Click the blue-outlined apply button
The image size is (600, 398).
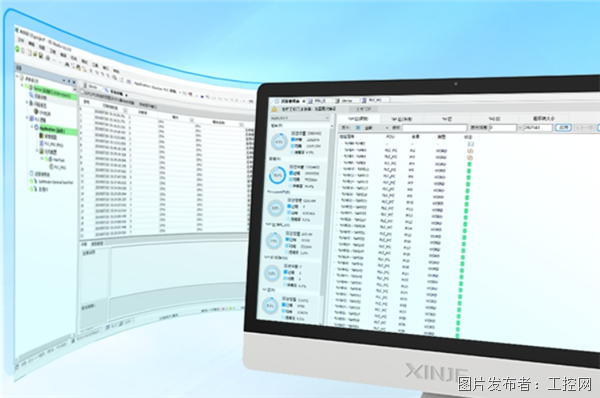tap(563, 127)
